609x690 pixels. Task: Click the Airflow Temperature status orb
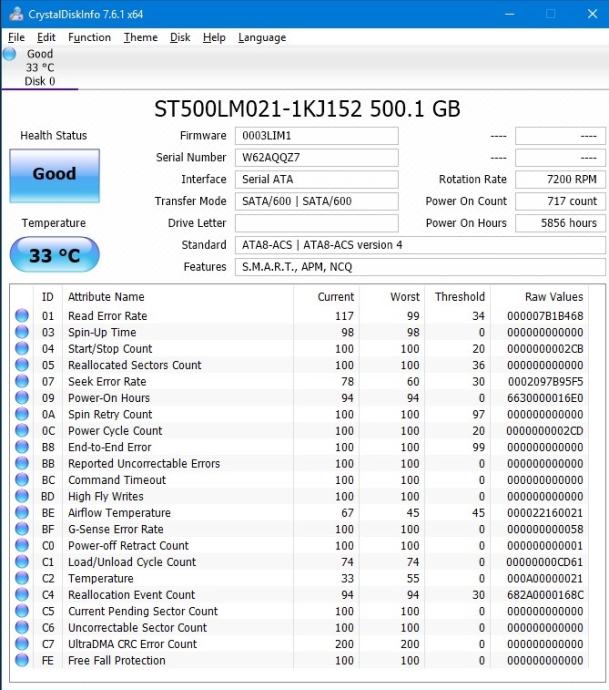(22, 512)
